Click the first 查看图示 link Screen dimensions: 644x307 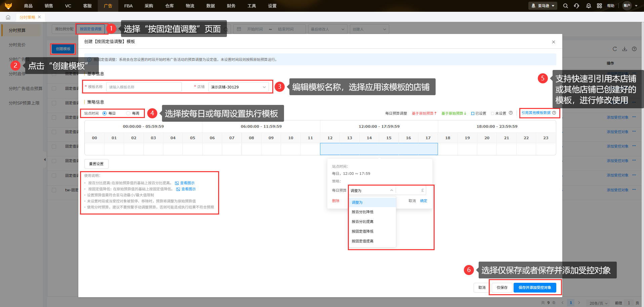click(187, 183)
